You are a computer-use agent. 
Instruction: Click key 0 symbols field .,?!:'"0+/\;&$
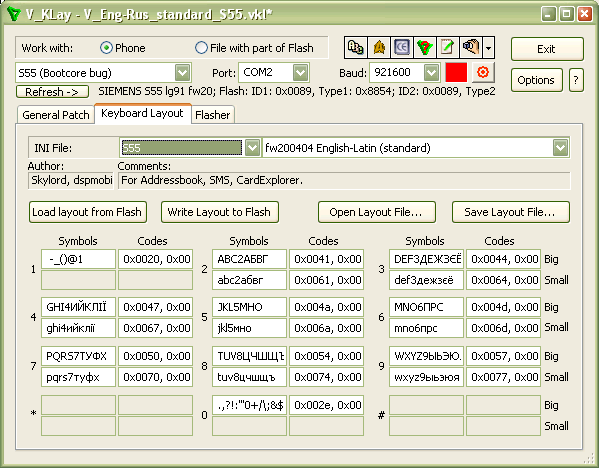click(x=249, y=405)
